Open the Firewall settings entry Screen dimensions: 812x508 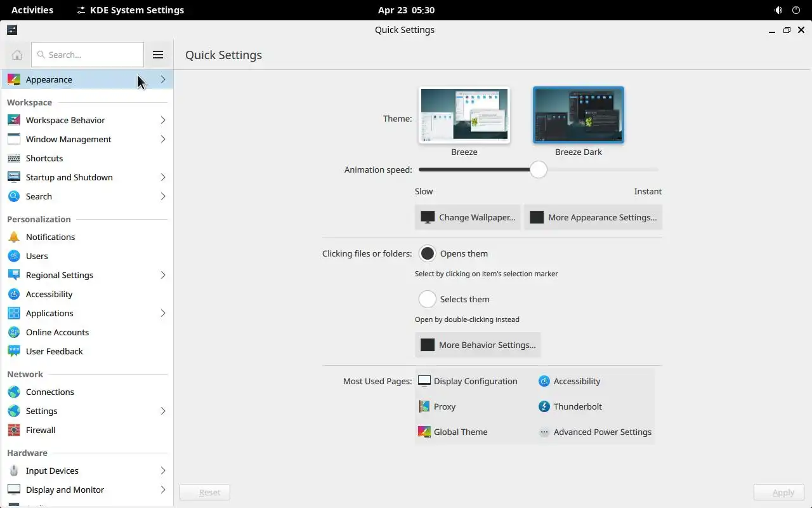(86, 430)
